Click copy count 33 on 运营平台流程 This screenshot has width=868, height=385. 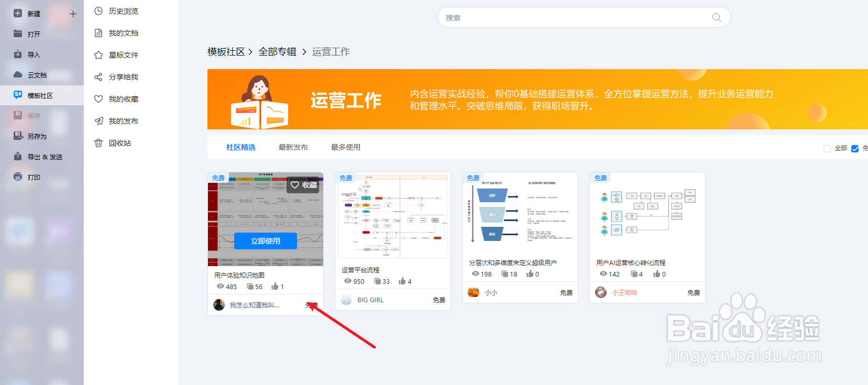(386, 282)
